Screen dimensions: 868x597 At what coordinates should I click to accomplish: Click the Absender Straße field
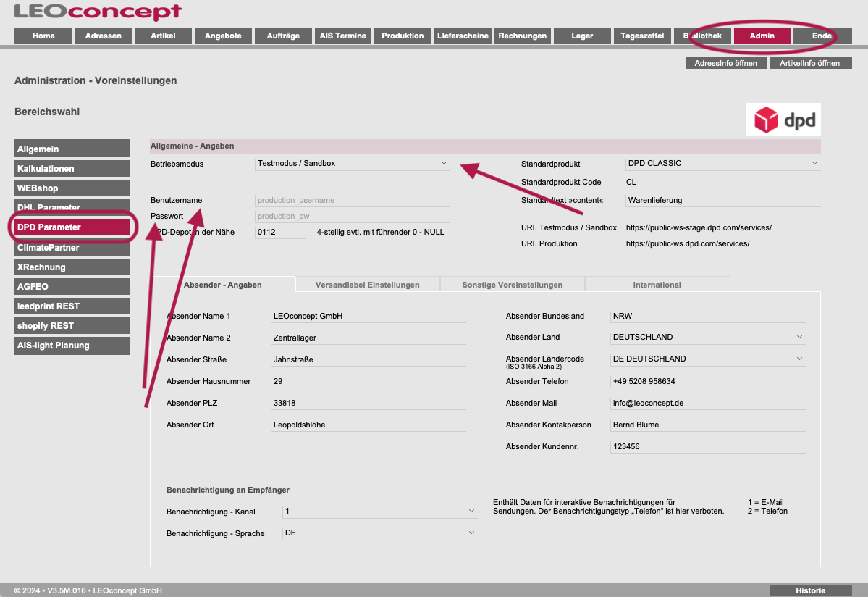[368, 359]
